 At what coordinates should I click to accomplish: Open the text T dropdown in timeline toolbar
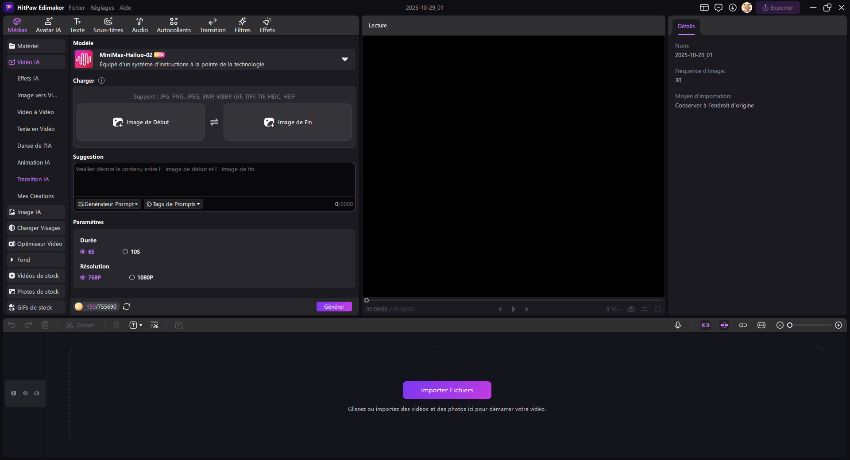136,325
